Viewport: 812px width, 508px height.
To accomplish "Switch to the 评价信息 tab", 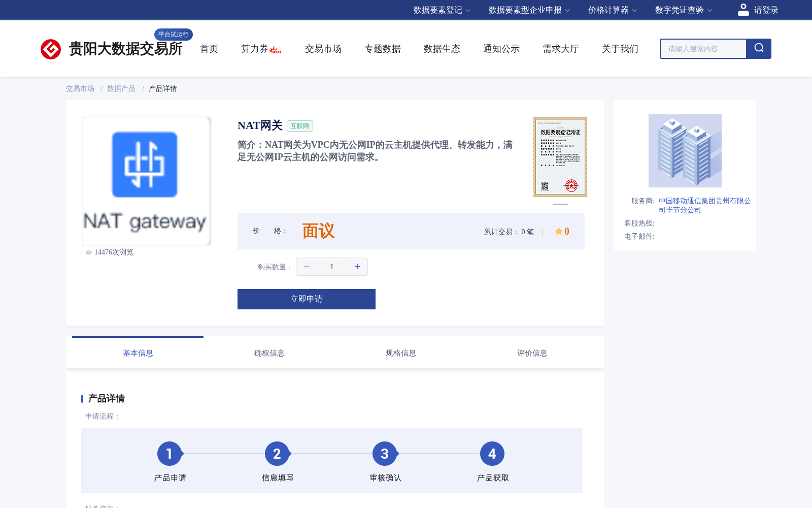I will pyautogui.click(x=532, y=353).
